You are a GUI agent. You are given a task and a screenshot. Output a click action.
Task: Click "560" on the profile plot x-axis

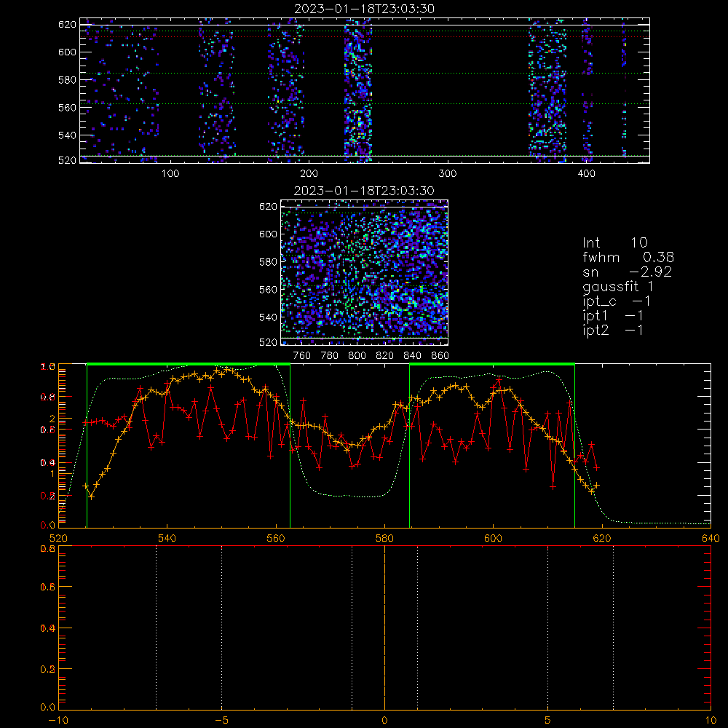pos(276,538)
